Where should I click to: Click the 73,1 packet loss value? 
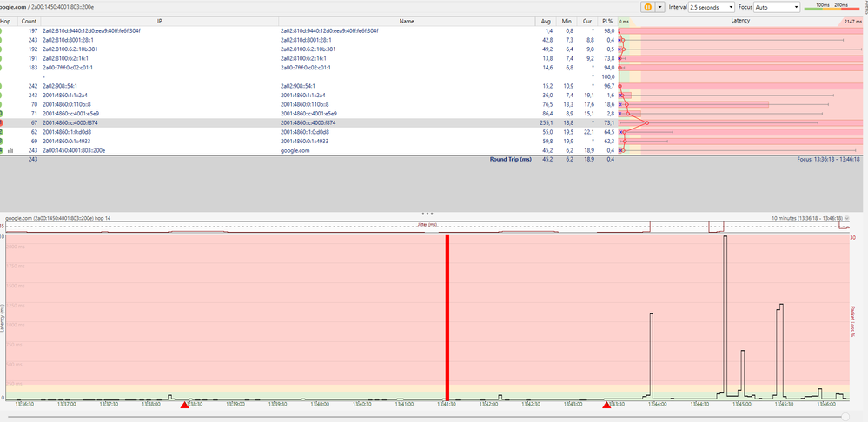(609, 122)
